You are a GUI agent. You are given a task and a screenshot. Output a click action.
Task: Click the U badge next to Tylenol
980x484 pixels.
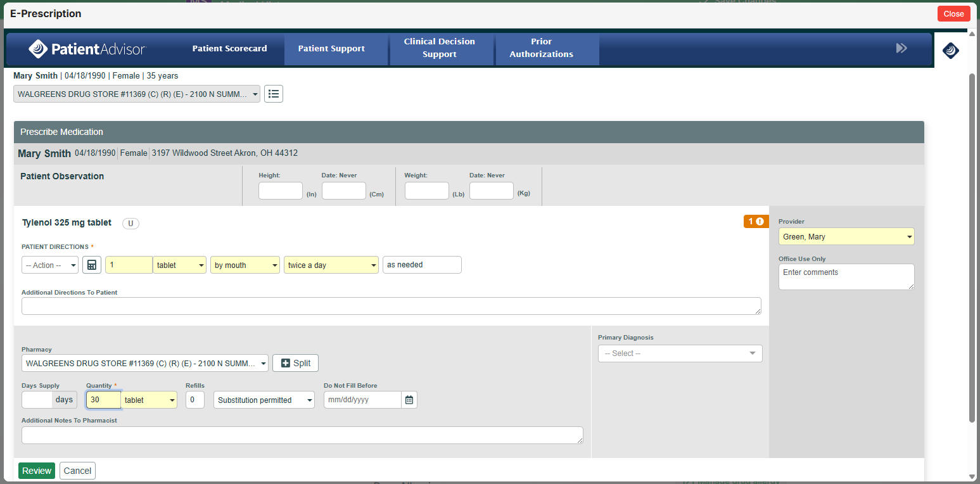tap(130, 223)
